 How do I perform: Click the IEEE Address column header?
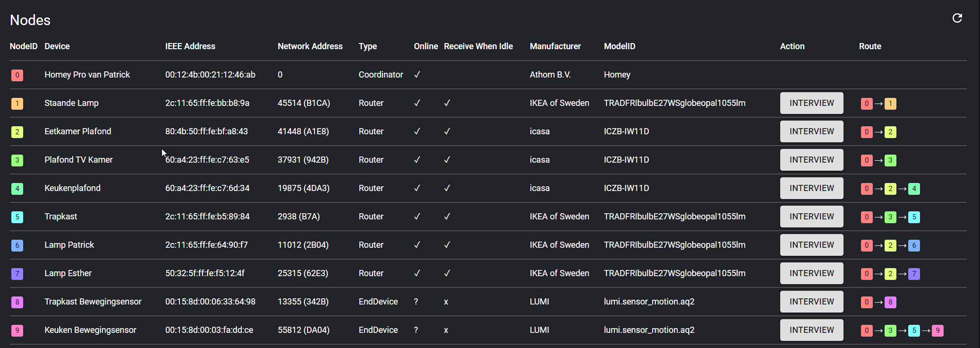190,46
